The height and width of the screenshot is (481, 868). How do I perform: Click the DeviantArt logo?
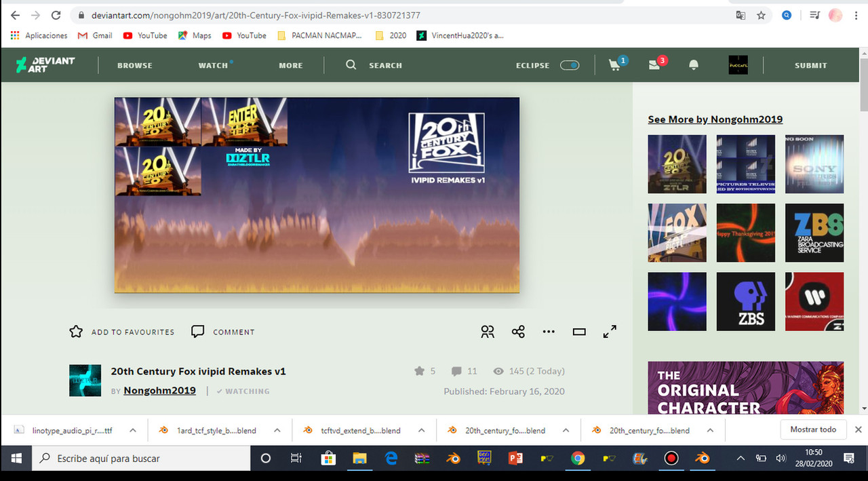[x=45, y=64]
